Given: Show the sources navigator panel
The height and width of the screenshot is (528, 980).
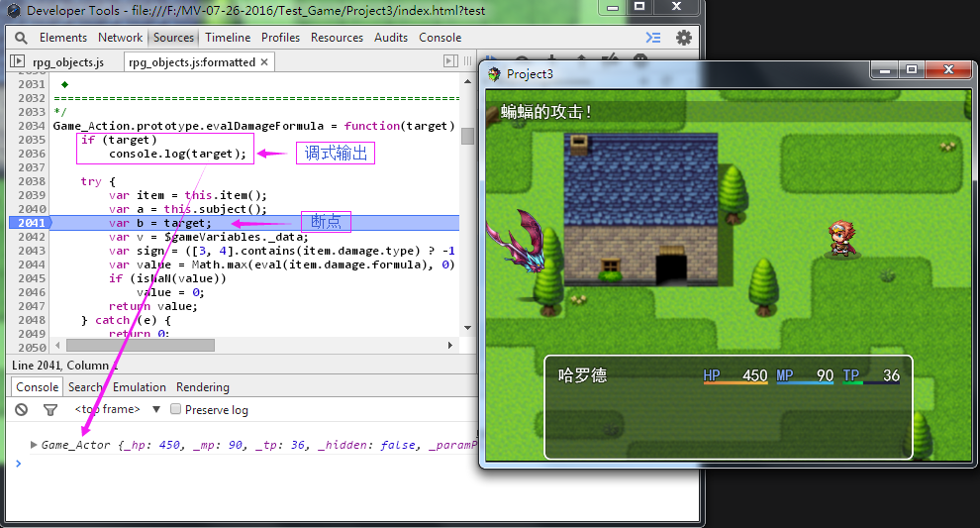Looking at the screenshot, I should point(18,61).
